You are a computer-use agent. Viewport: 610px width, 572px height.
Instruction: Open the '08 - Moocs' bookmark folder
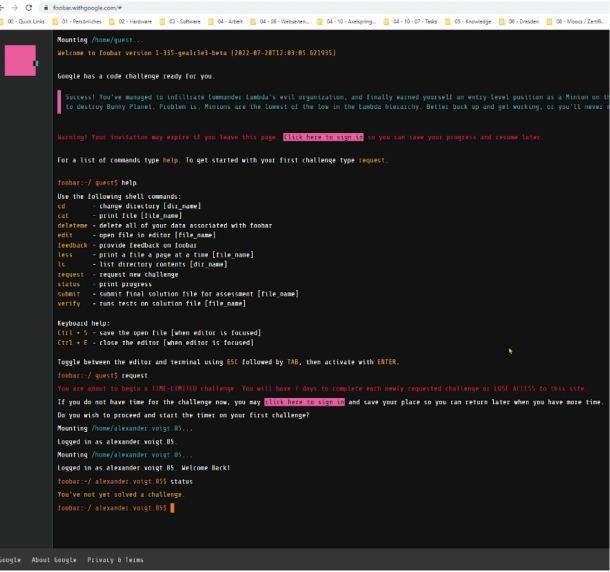pyautogui.click(x=575, y=22)
